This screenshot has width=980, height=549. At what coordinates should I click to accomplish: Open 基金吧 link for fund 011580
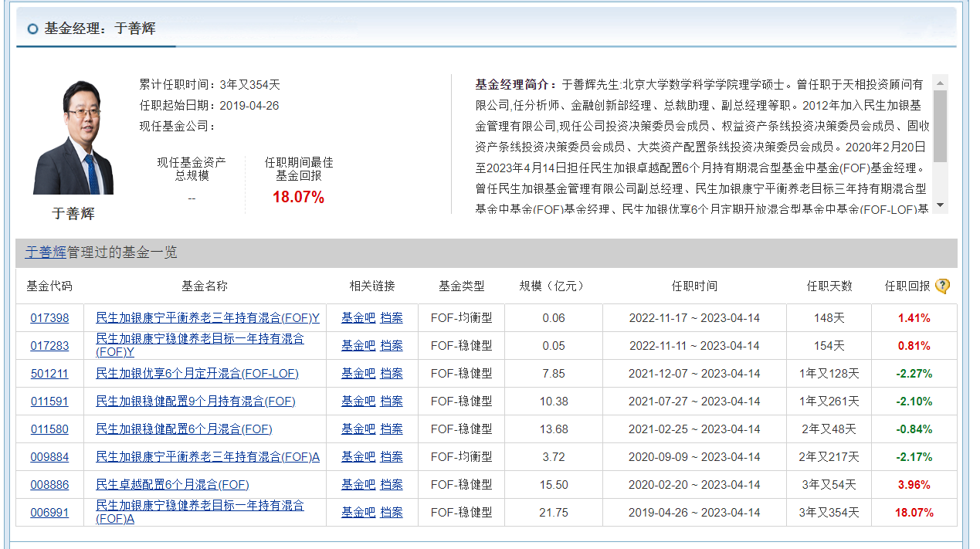point(358,429)
